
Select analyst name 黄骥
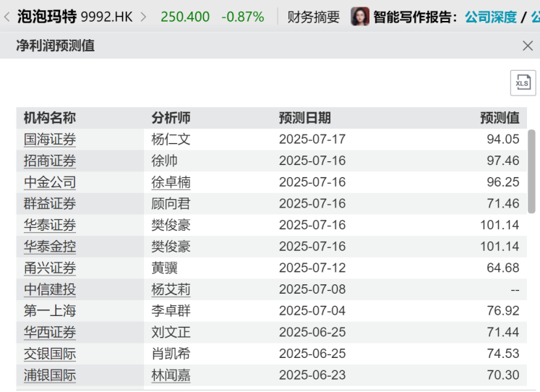164,268
